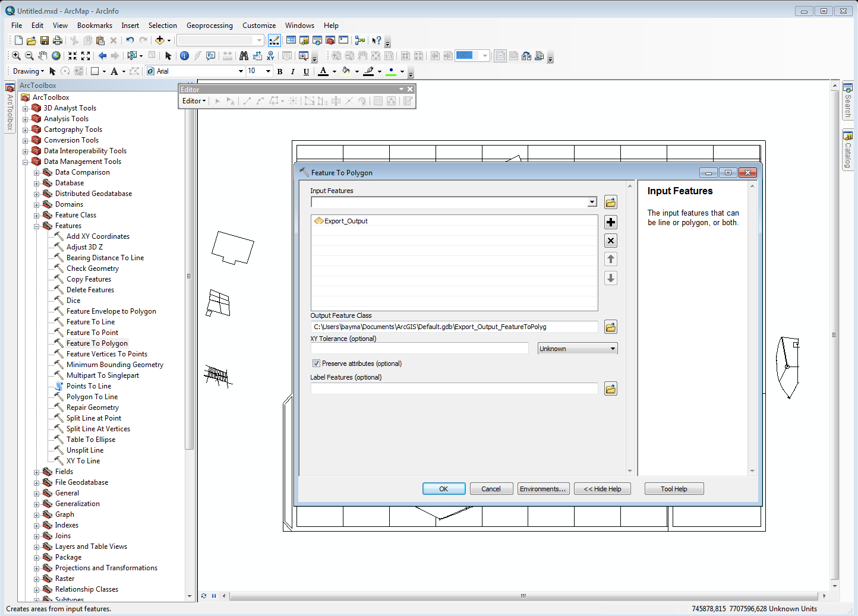This screenshot has width=858, height=616.
Task: Browse for Label Features folder icon
Action: click(611, 388)
